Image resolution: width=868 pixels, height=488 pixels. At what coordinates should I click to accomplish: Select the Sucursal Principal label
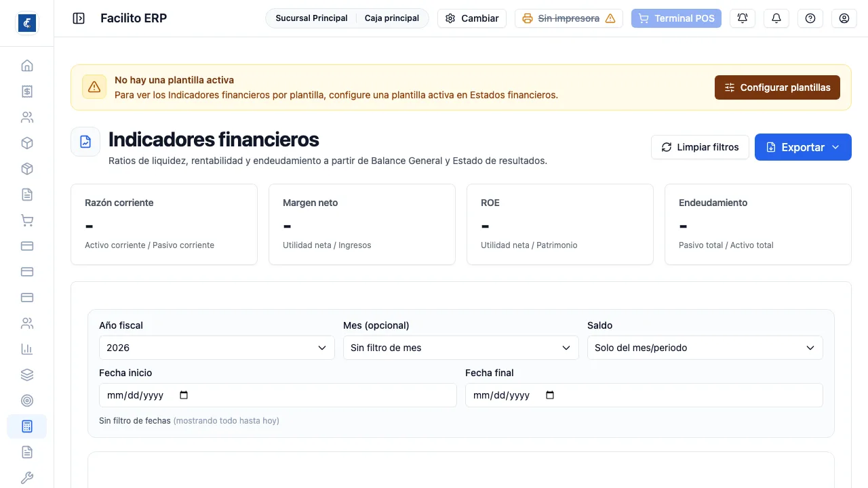(311, 18)
